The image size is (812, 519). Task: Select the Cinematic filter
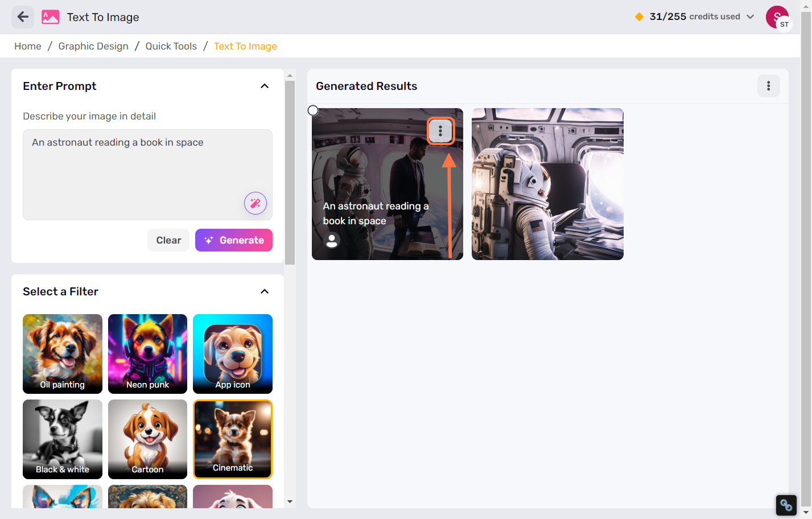(233, 439)
